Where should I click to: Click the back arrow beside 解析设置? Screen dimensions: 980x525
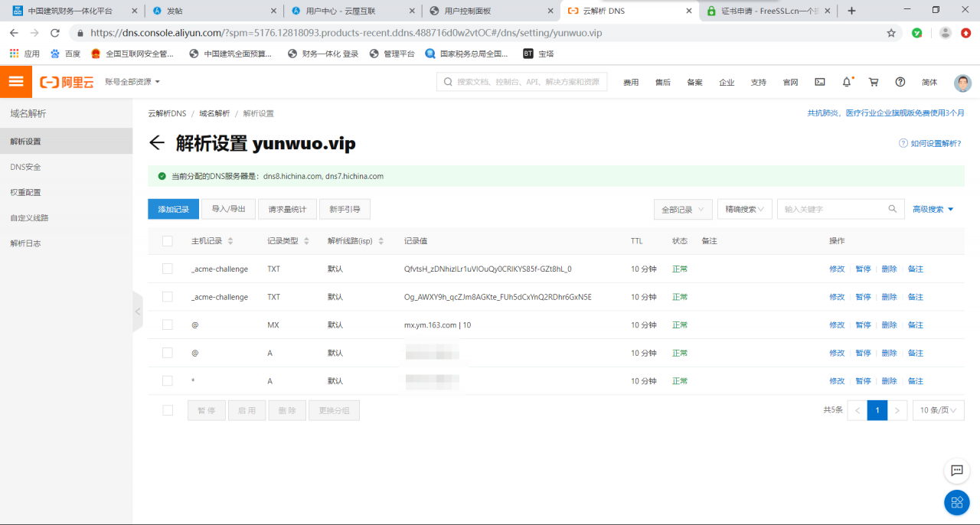[x=157, y=143]
